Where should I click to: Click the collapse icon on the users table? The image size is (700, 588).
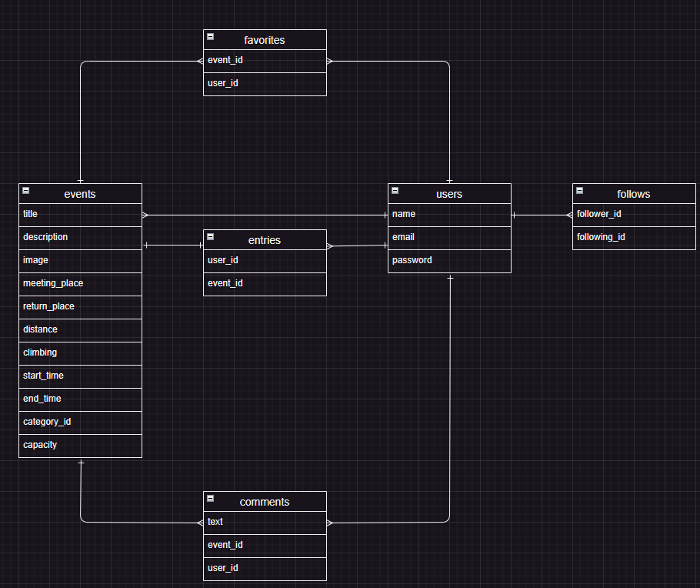click(x=395, y=190)
